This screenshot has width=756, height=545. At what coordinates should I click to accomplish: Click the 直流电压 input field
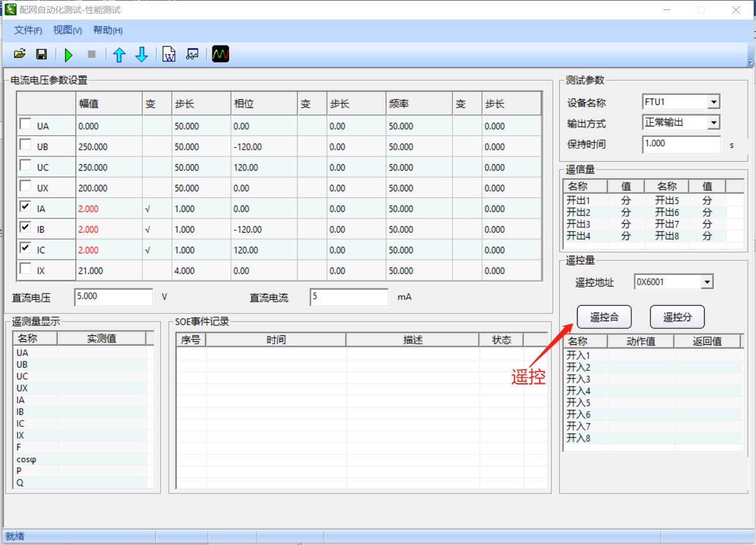(x=113, y=297)
